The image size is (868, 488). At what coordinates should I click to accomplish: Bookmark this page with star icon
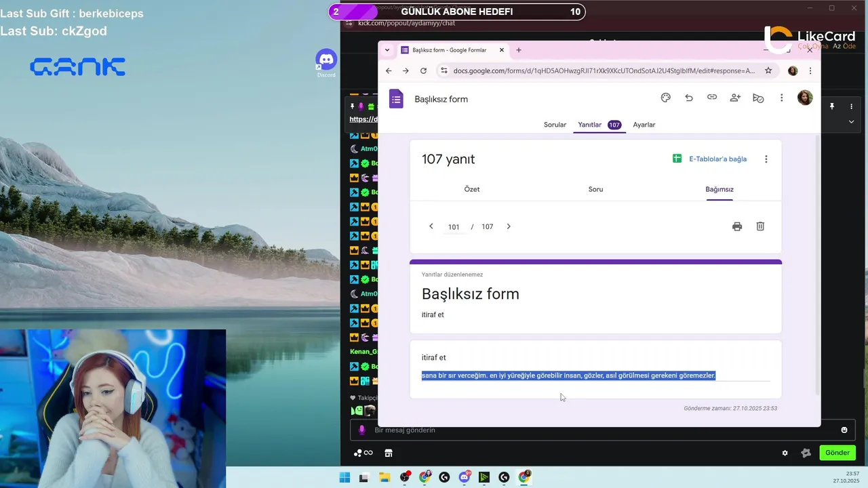point(768,70)
